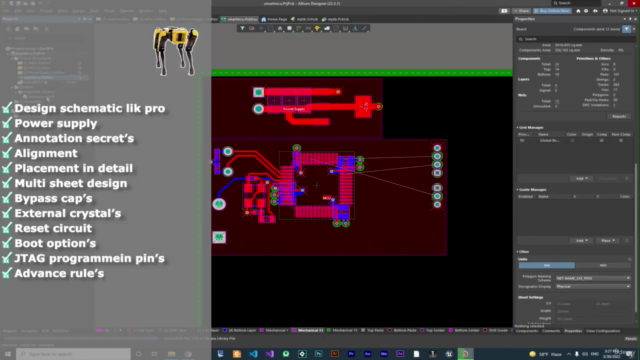Click the Global Board grid color swatch
This screenshot has height=360, width=640.
pyautogui.click(x=572, y=140)
